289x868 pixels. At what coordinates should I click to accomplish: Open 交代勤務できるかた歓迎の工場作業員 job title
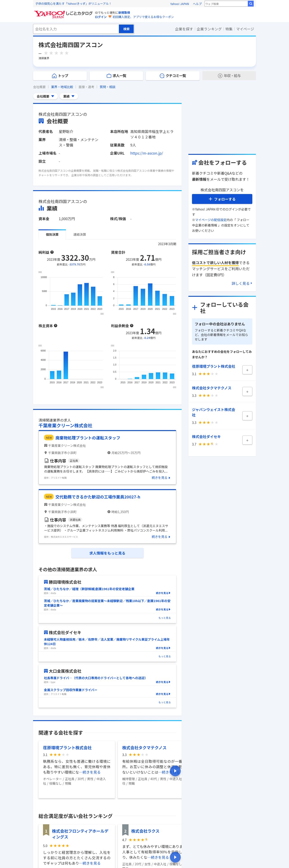pos(98,497)
